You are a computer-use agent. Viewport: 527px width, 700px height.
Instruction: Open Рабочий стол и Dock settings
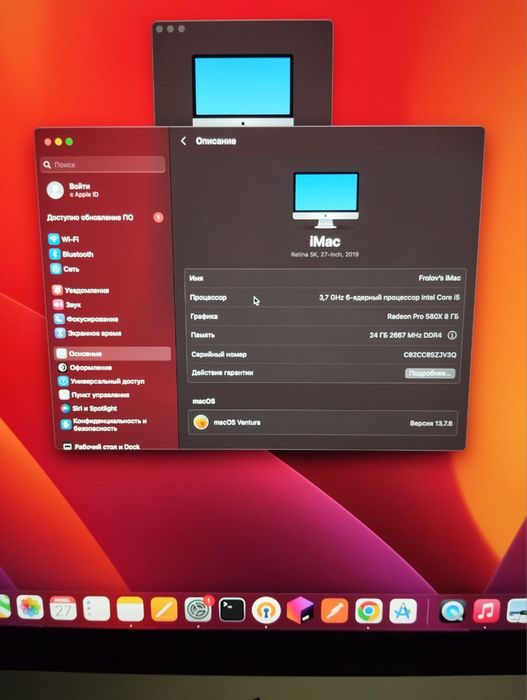[x=102, y=446]
